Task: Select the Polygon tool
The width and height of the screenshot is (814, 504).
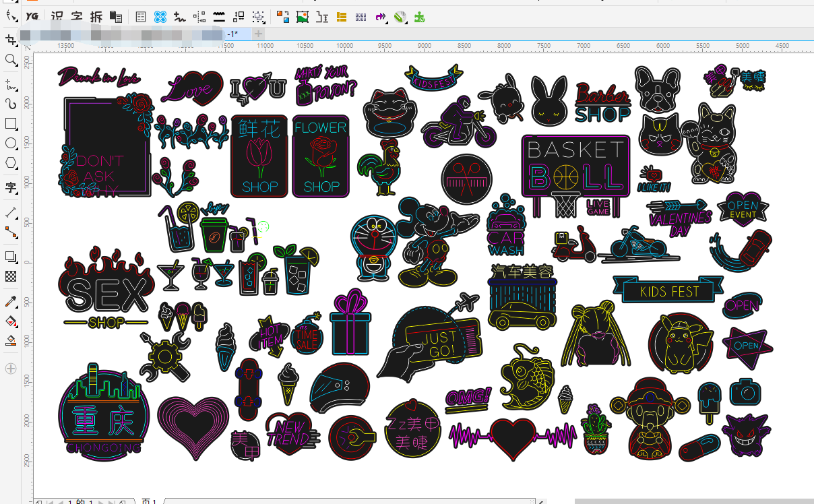Action: coord(10,163)
